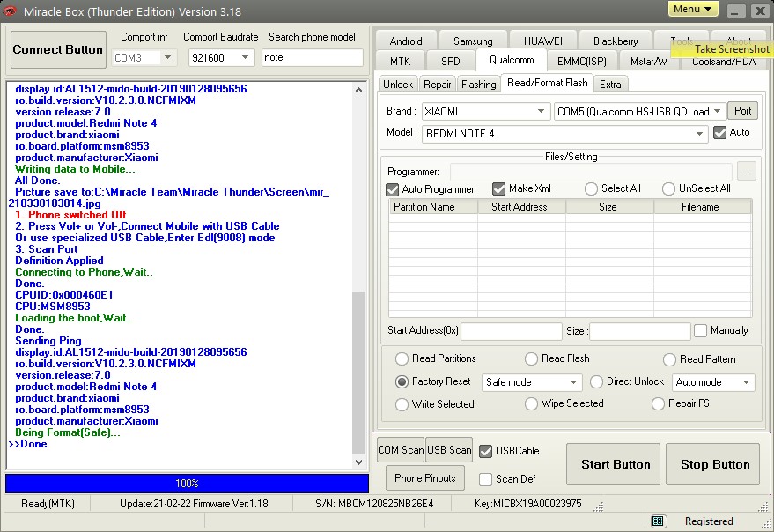Screen dimensions: 774x532
Task: Enable the Scan Def checkbox
Action: 486,479
